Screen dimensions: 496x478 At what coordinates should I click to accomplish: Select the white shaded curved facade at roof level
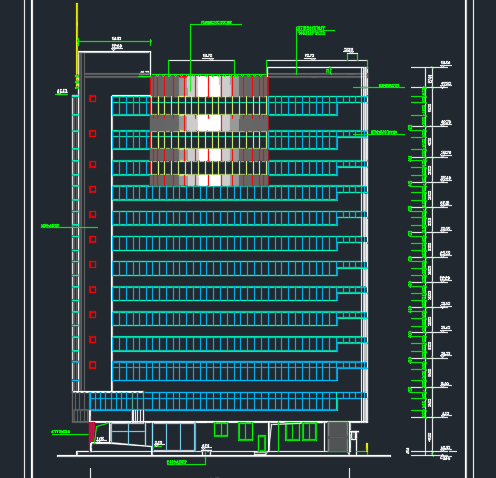(209, 86)
